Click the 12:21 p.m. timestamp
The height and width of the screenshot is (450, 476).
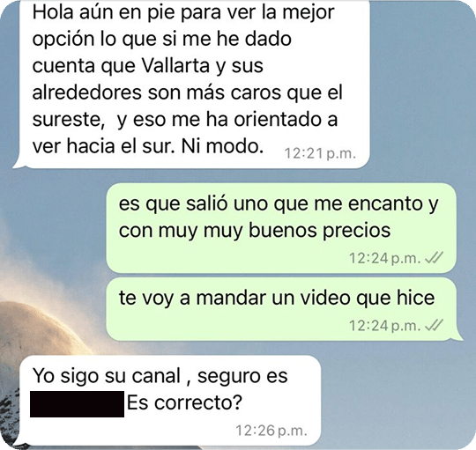coord(320,153)
